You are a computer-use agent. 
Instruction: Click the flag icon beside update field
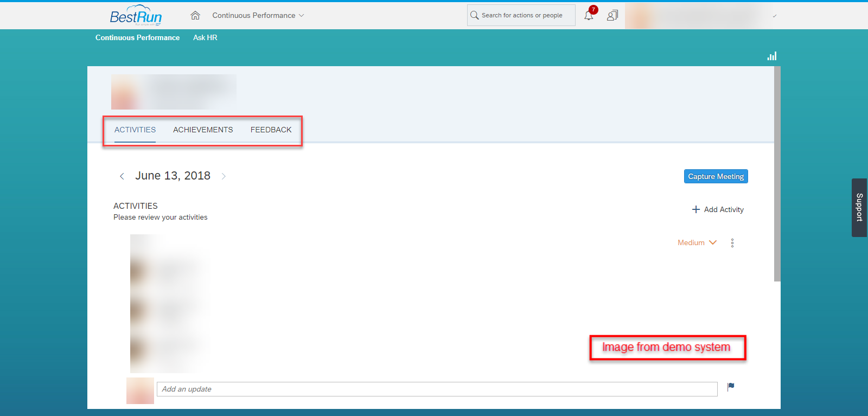tap(731, 386)
